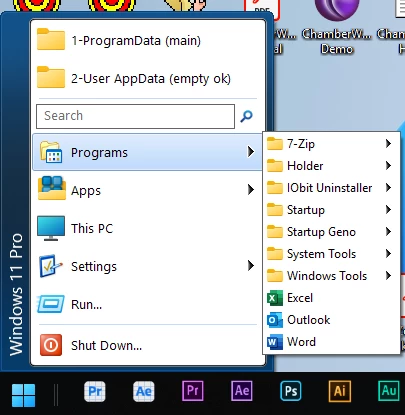
Task: Launch Photoshop from the taskbar
Action: 291,391
